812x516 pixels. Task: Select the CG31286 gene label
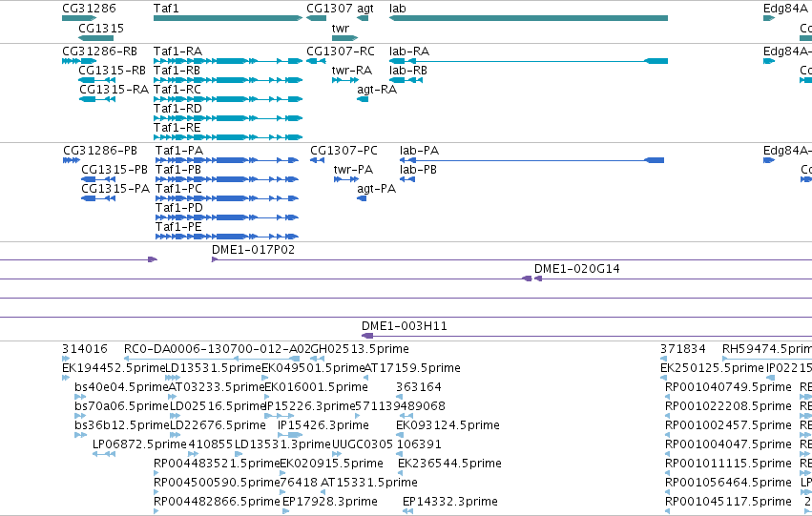[89, 9]
